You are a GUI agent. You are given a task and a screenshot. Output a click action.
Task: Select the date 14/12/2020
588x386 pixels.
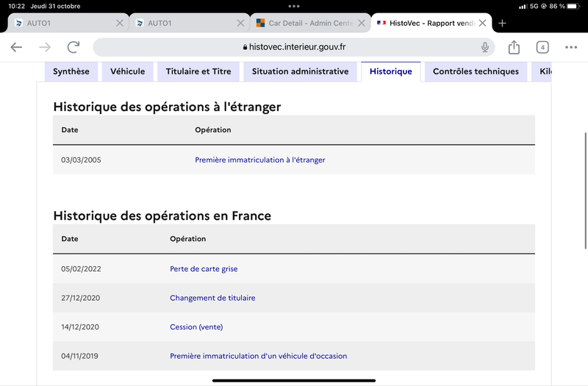pos(80,326)
